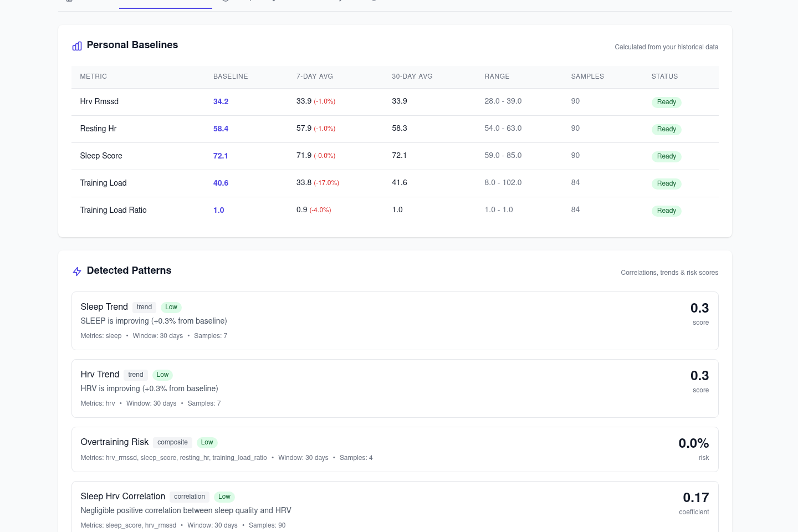This screenshot has height=532, width=798.
Task: Select the 'HRV is improving' description text
Action: [x=149, y=388]
